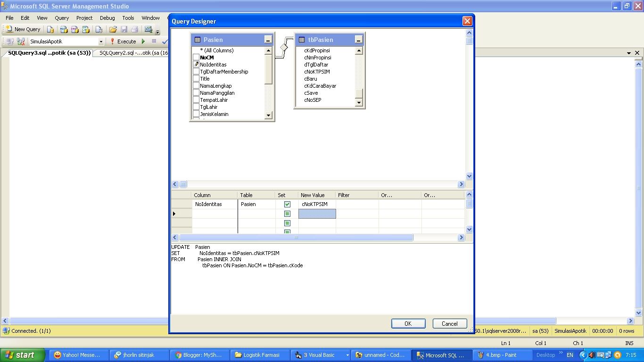Toggle the NoIdentitas column checkbox
This screenshot has width=644, height=362.
coord(196,65)
